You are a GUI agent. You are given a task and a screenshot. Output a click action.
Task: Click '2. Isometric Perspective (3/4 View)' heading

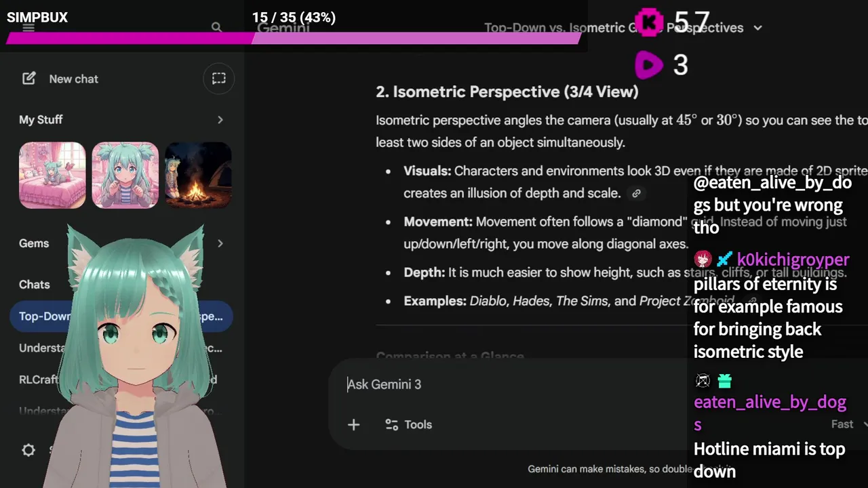[507, 91]
